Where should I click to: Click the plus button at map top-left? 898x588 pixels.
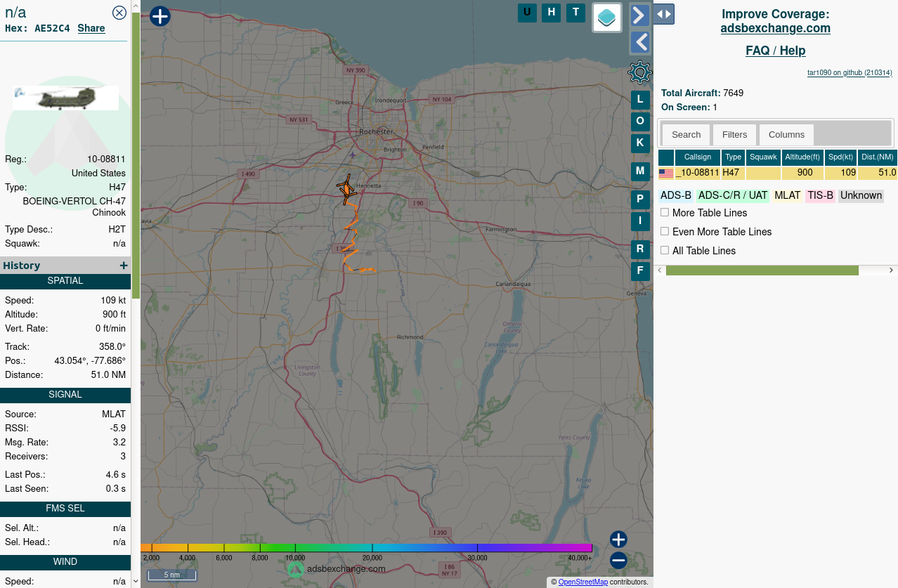(x=160, y=16)
